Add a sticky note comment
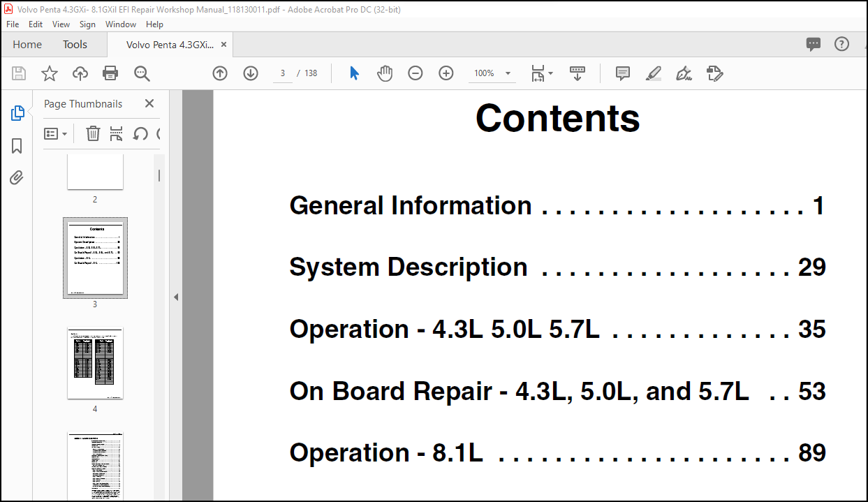The height and width of the screenshot is (502, 868). 623,73
